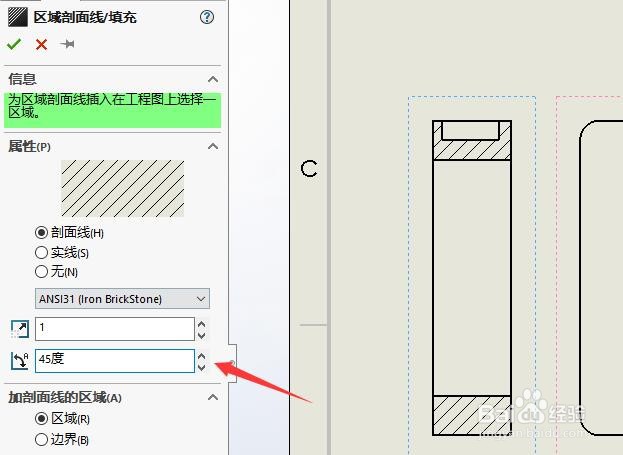Click the hatch pattern angle icon
The width and height of the screenshot is (623, 455).
[x=20, y=361]
